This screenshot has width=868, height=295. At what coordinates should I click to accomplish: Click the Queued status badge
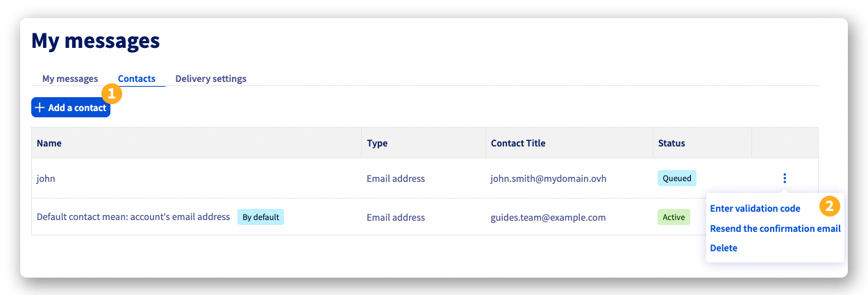pyautogui.click(x=677, y=178)
